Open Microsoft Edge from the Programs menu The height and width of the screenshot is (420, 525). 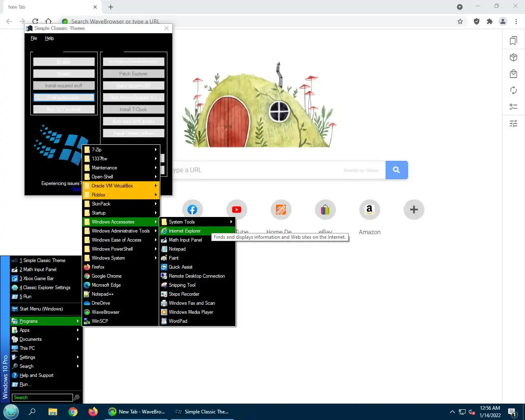coord(121,285)
